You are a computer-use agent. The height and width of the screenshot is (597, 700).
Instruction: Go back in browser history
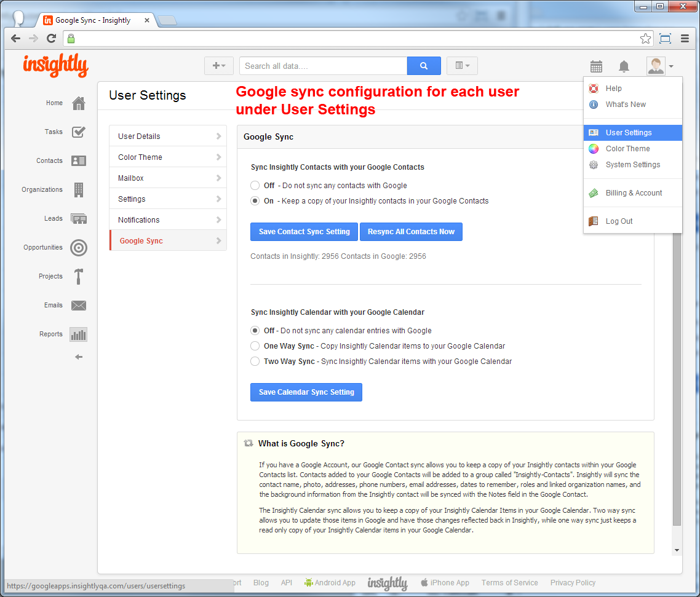click(x=15, y=38)
